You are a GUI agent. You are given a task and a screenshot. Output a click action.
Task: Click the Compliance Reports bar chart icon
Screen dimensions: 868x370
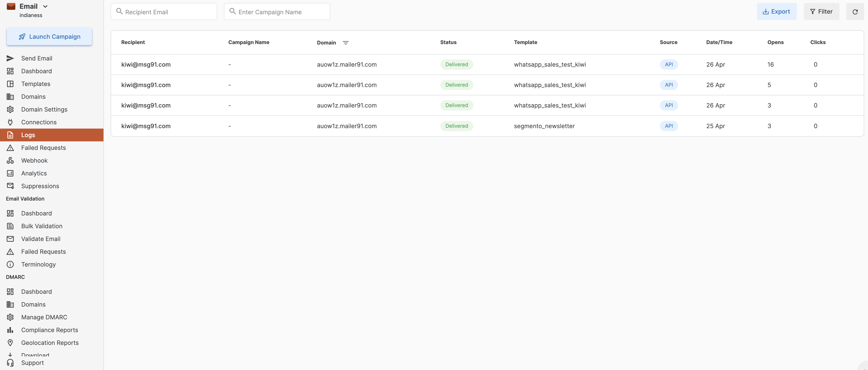click(10, 330)
